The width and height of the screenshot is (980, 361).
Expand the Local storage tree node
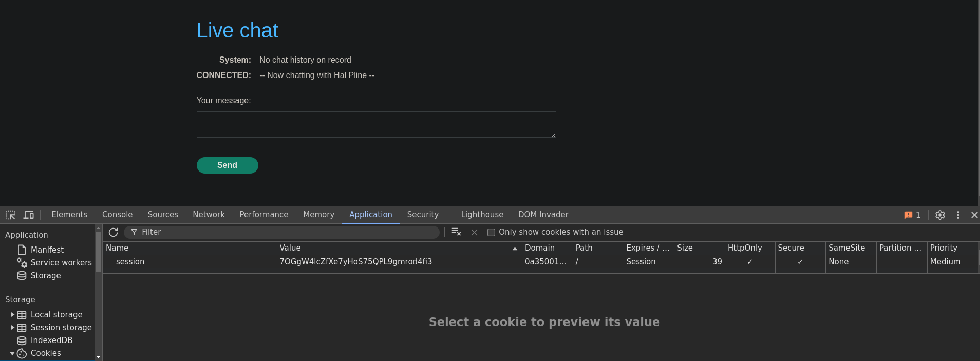pyautogui.click(x=12, y=314)
